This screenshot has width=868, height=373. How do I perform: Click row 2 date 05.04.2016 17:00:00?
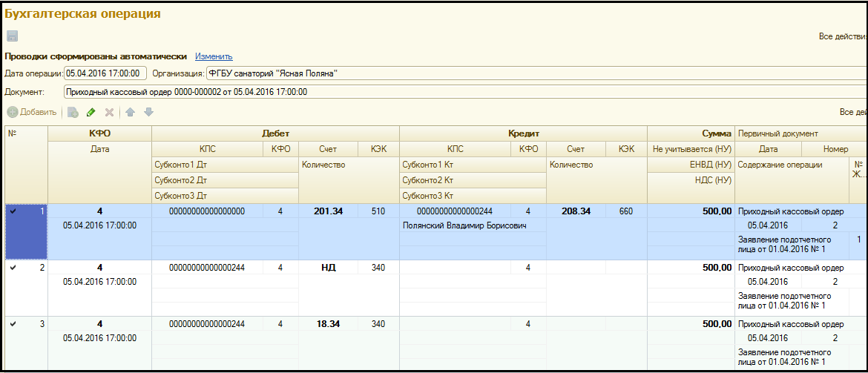coord(99,282)
